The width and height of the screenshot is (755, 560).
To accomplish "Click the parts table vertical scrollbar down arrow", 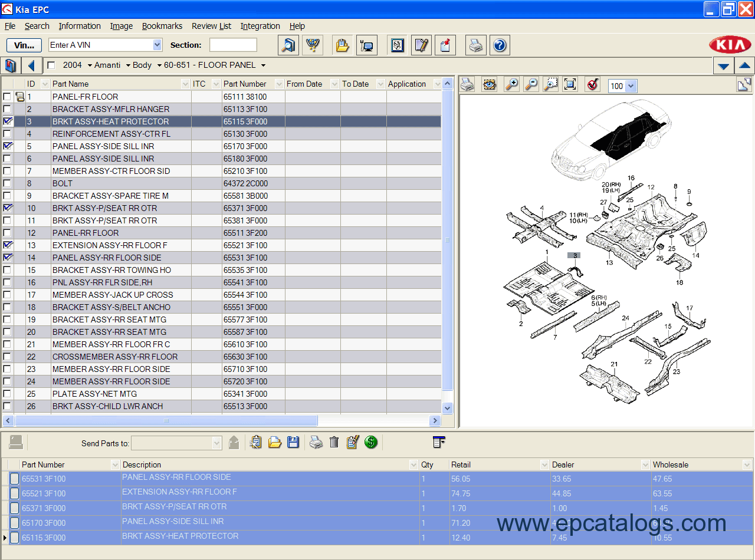I will [x=447, y=408].
